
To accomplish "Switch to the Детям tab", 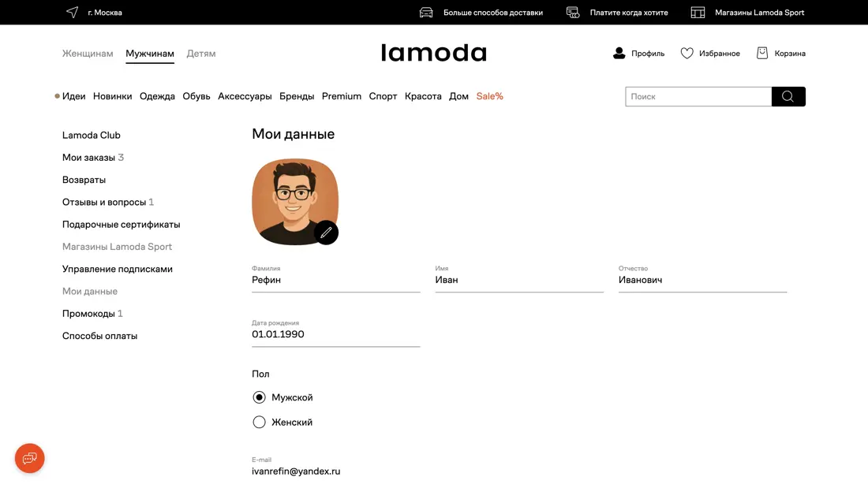I will click(x=201, y=54).
